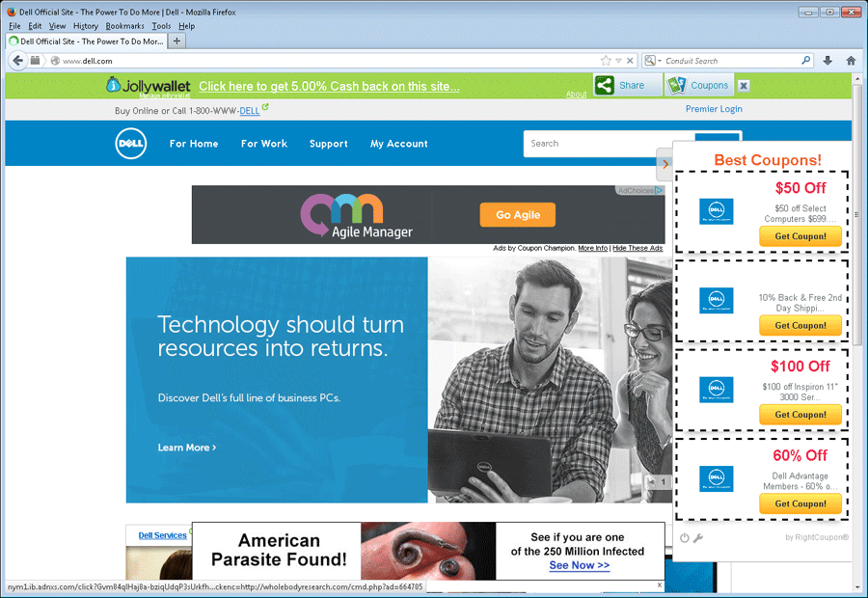
Task: Click the Hide These Ads link
Action: coord(637,249)
